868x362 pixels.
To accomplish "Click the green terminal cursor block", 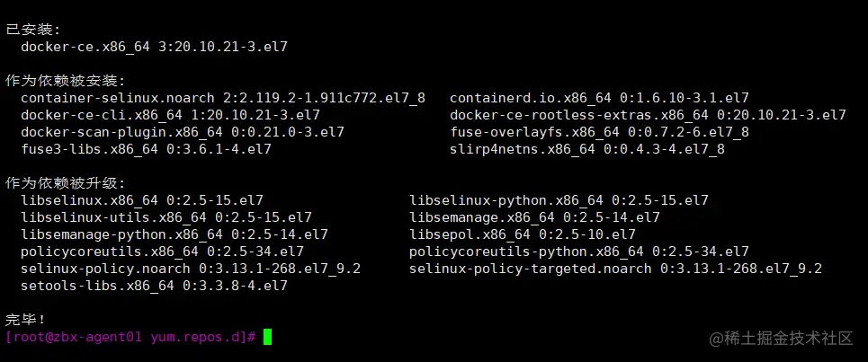I will pos(267,337).
